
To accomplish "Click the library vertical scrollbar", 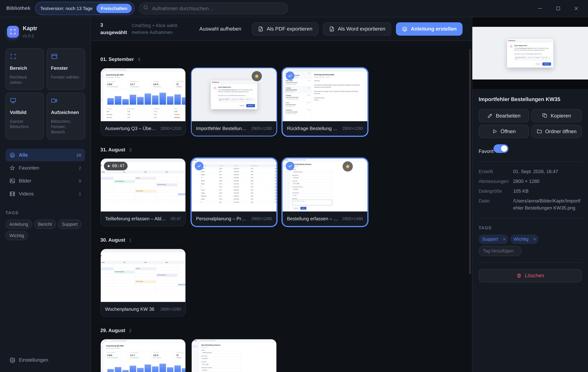I will [470, 162].
